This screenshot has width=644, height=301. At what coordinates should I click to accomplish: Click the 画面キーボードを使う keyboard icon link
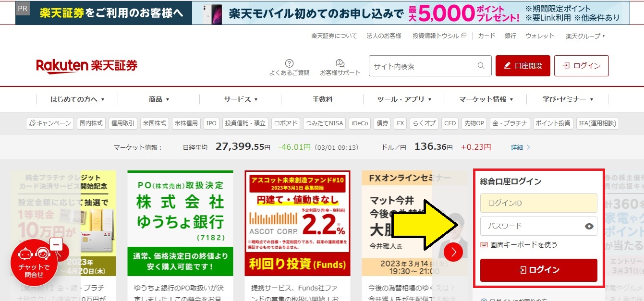519,245
